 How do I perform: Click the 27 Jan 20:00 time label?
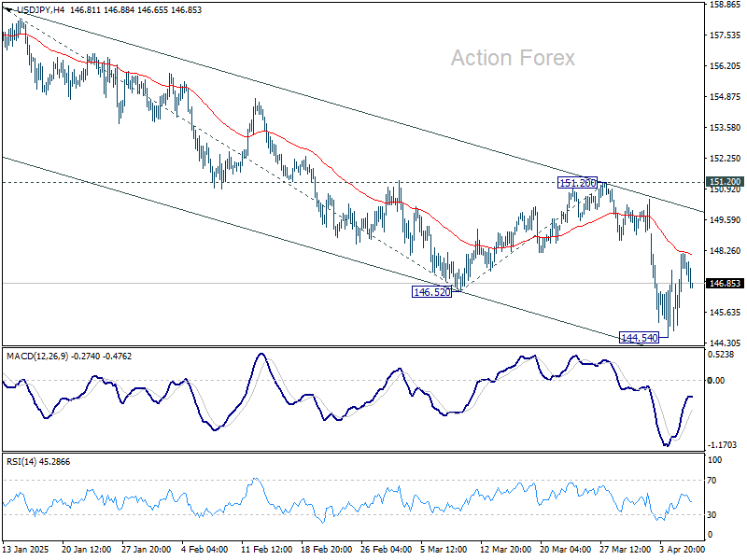click(x=147, y=549)
